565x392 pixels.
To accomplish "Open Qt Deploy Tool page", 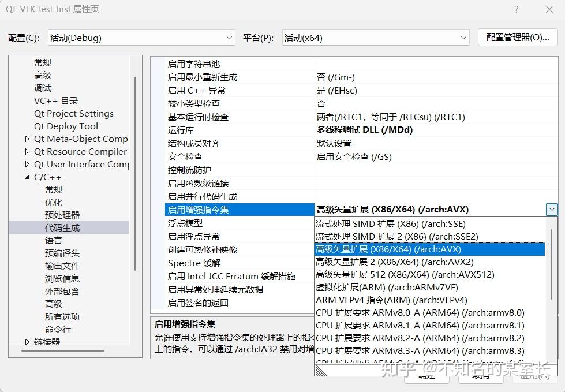I will click(66, 126).
